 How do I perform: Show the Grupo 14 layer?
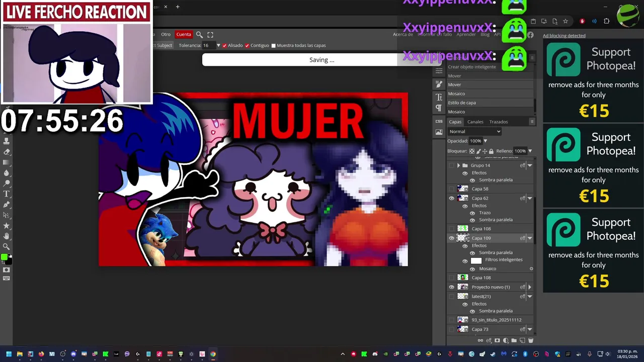click(451, 165)
